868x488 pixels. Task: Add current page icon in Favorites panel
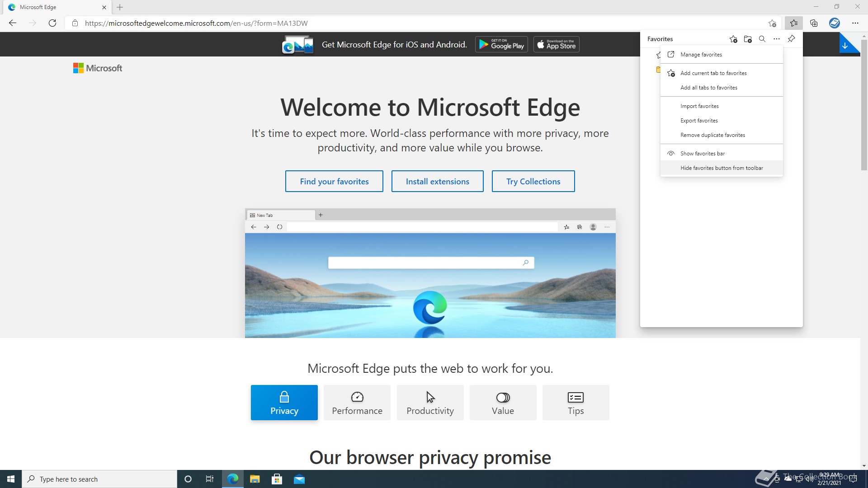733,39
